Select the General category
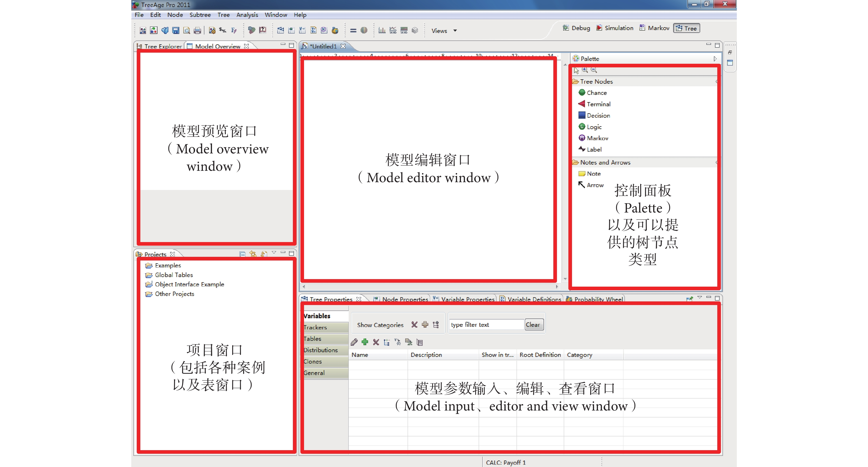This screenshot has width=868, height=467. [x=326, y=373]
